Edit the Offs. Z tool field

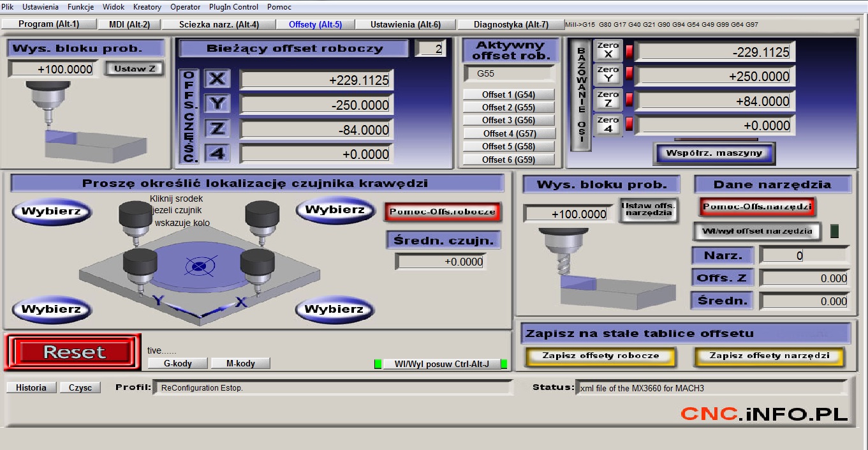(804, 278)
